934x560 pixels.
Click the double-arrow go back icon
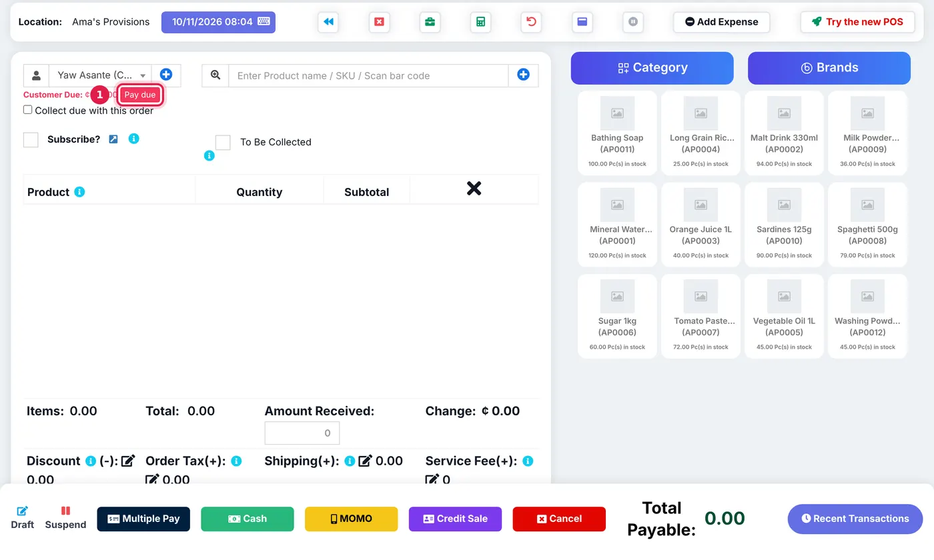point(328,22)
